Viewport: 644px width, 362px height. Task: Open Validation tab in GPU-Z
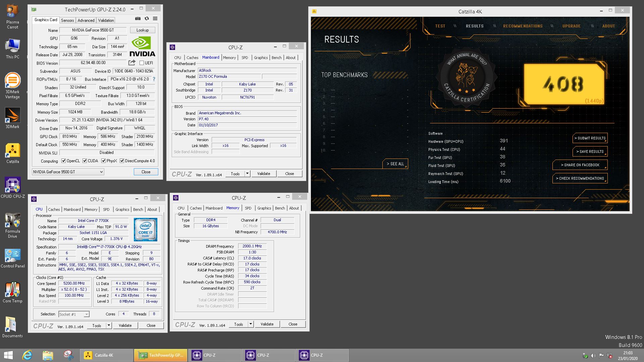[x=106, y=20]
